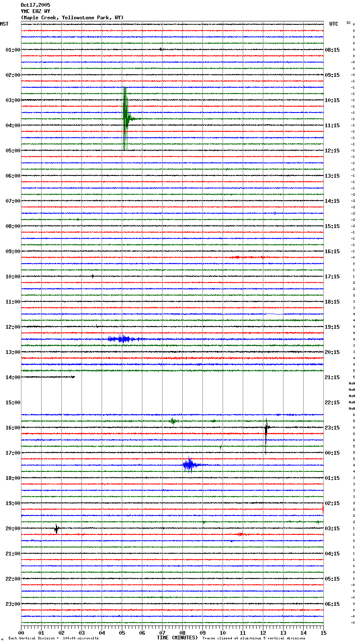Click the TIME (MINUTES) axis title
The image size is (357, 644).
pos(177,638)
